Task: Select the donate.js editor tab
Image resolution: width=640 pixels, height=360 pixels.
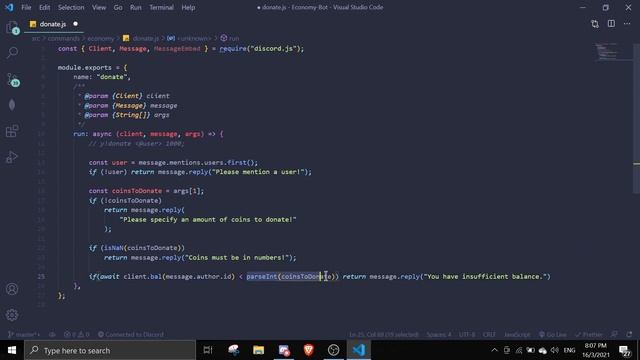Action: click(53, 24)
